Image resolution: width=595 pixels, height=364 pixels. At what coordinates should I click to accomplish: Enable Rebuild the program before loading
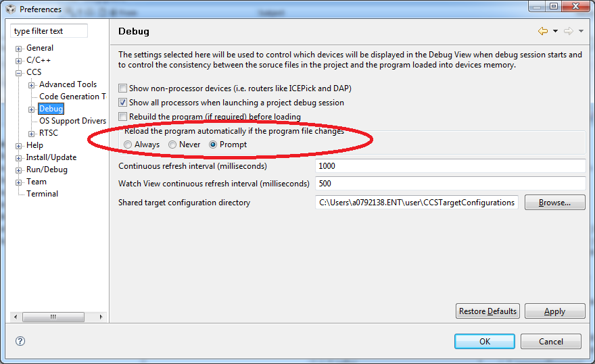tap(122, 117)
